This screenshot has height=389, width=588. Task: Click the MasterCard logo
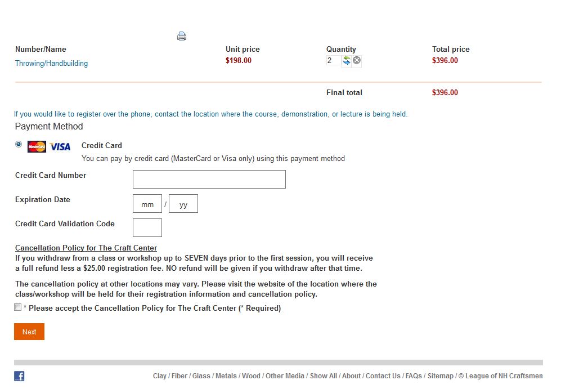coord(37,146)
